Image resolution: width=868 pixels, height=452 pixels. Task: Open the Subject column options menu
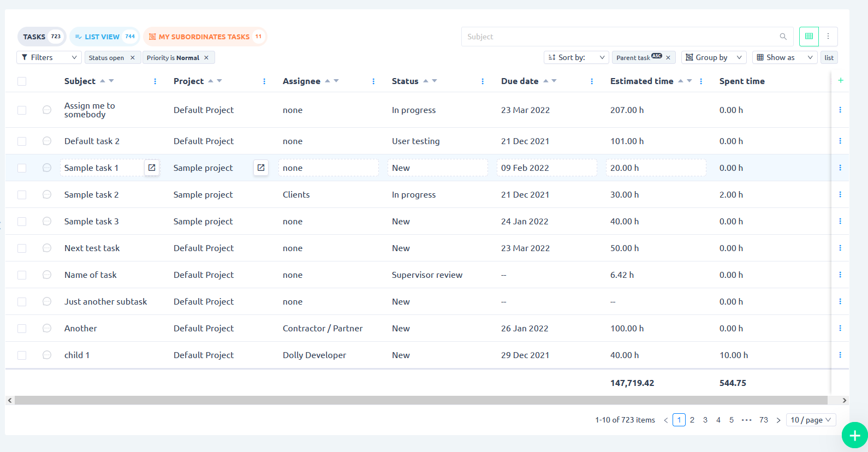(x=155, y=81)
